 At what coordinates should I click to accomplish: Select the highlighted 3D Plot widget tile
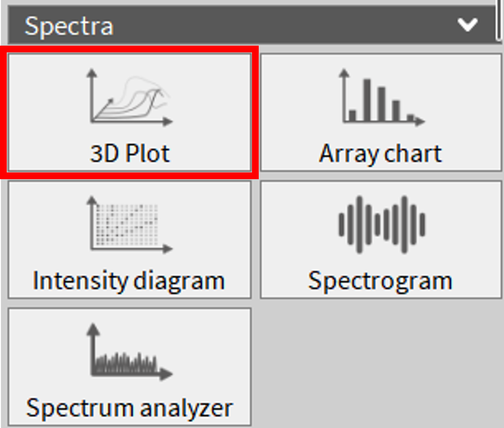click(130, 112)
